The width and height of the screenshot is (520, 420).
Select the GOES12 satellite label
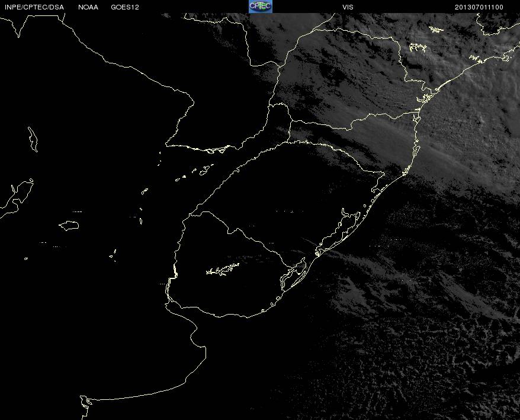[125, 7]
